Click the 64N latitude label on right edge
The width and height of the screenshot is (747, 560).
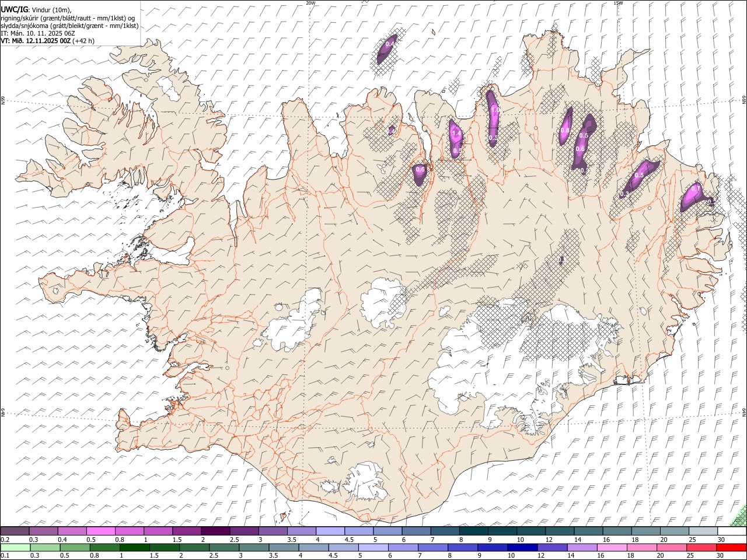pos(744,411)
